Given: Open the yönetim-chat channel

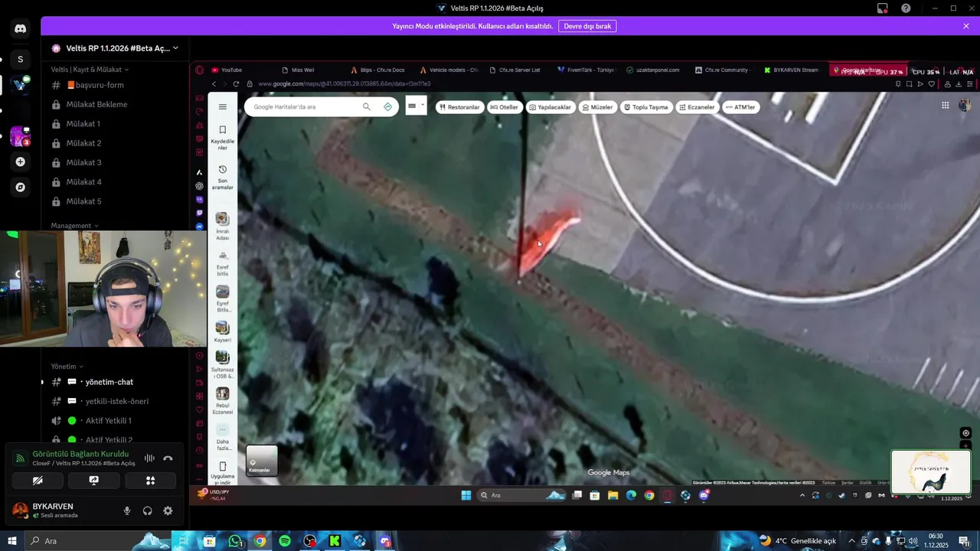Looking at the screenshot, I should [x=109, y=382].
